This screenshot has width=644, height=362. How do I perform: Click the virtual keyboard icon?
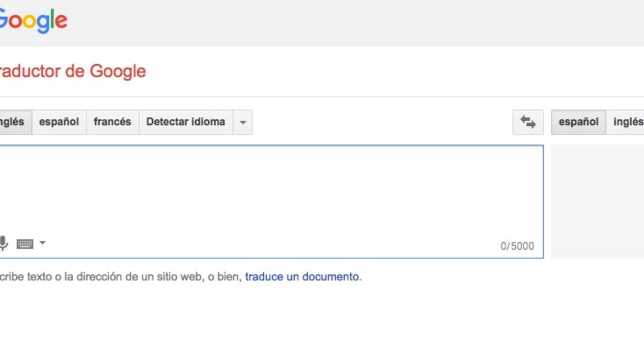pos(25,243)
